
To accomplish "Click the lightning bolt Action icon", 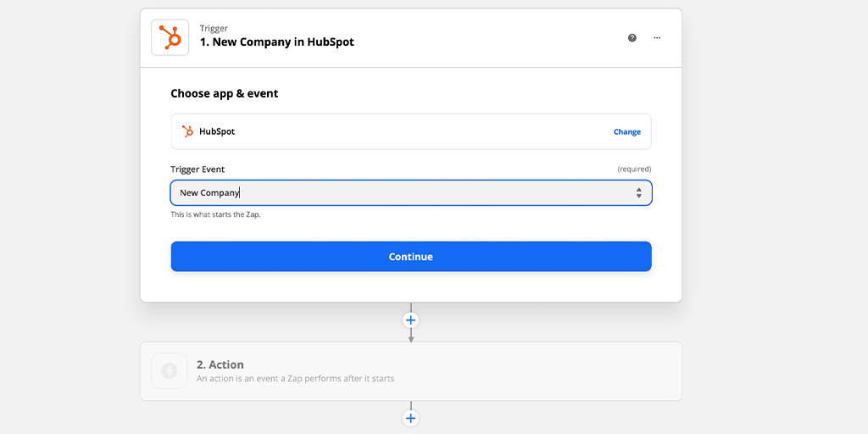I will [170, 371].
